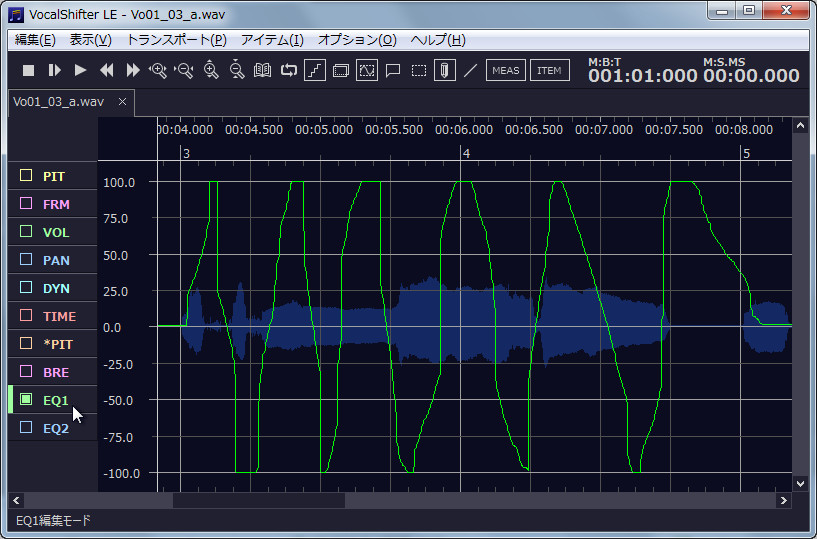Viewport: 817px width, 539px height.
Task: Zoom out horizontally on the timeline
Action: click(x=184, y=70)
